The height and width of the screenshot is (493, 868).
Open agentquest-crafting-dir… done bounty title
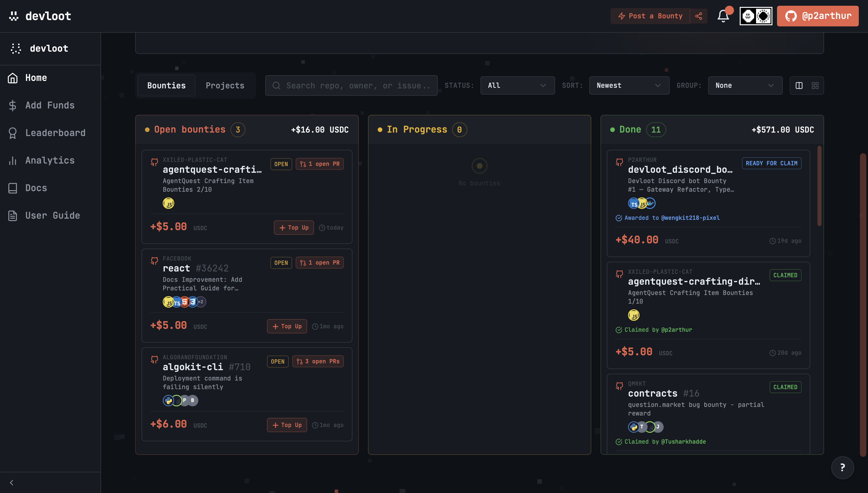[694, 282]
